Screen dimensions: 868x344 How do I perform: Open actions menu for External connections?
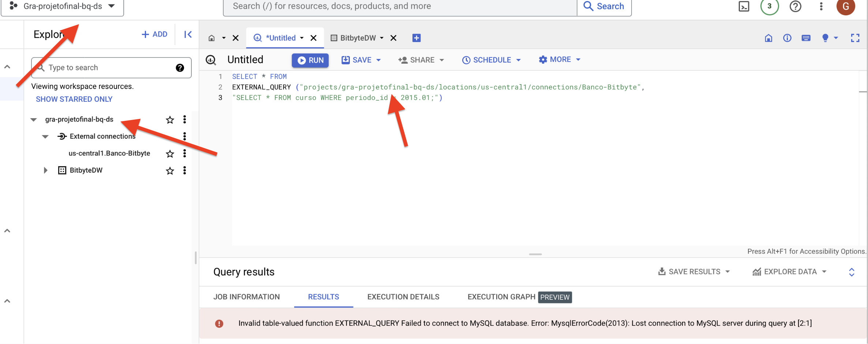[x=184, y=137]
